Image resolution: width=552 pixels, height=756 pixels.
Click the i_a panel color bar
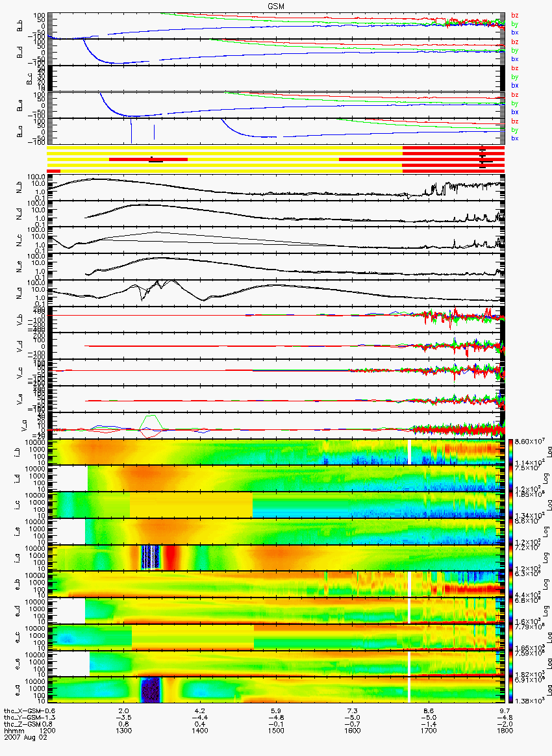coord(510,558)
